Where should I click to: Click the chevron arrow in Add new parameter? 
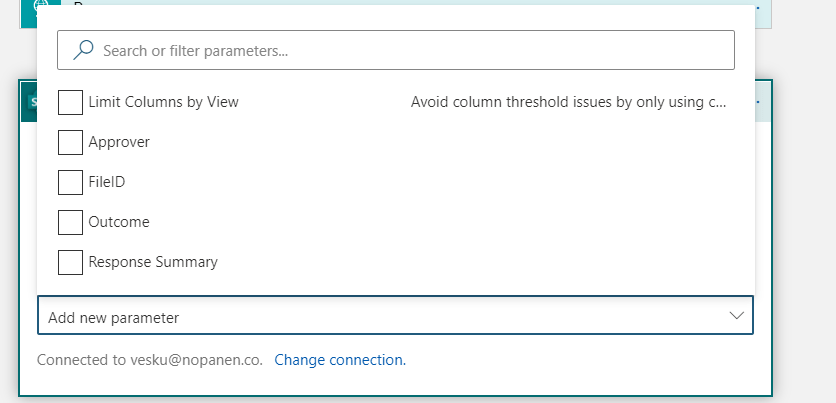pyautogui.click(x=737, y=315)
